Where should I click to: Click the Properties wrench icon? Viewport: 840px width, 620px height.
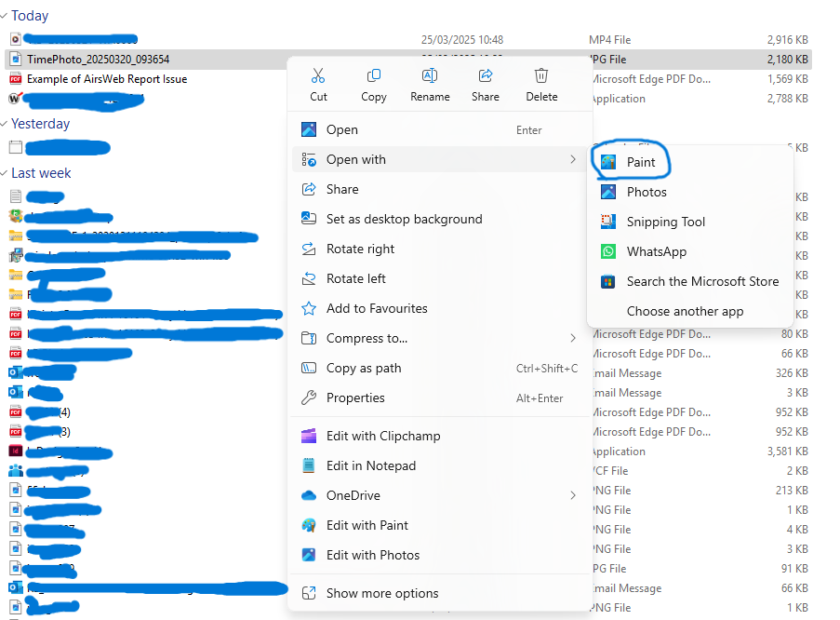point(309,398)
